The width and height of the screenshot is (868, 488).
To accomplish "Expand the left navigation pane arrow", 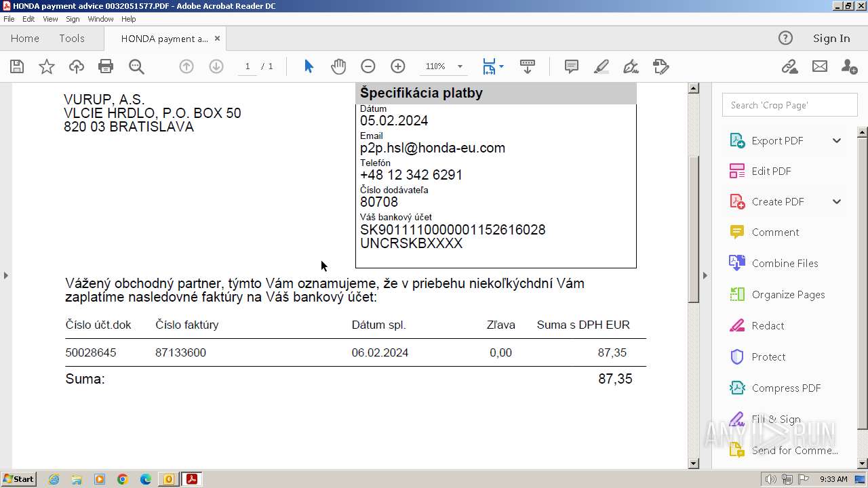I will tap(6, 275).
